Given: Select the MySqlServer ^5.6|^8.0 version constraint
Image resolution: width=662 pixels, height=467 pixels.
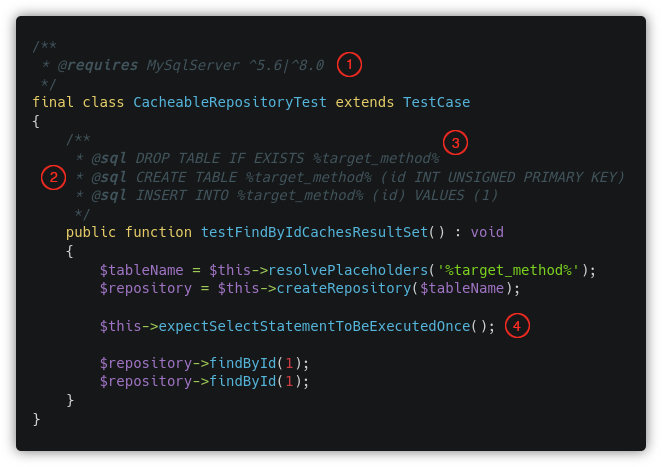Looking at the screenshot, I should [235, 65].
